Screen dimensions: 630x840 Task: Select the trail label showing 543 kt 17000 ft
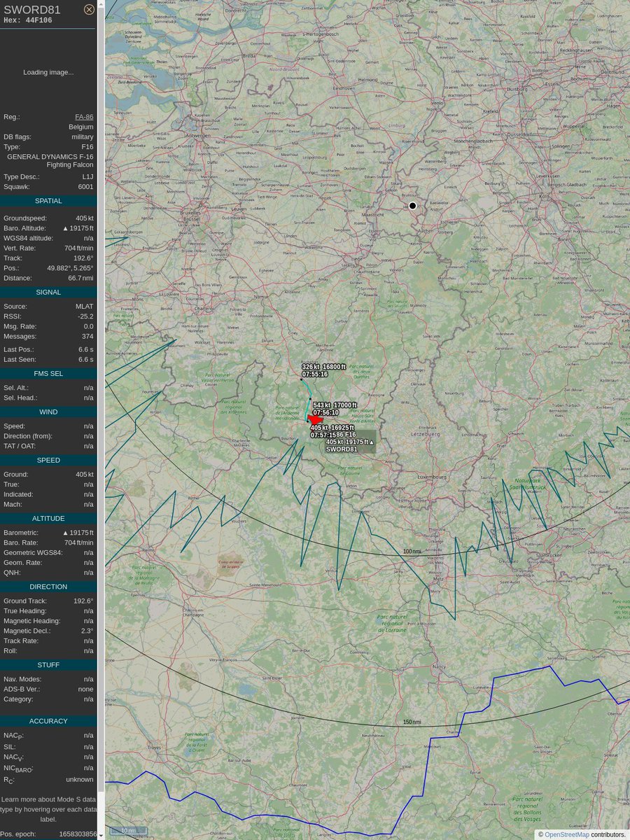(335, 405)
